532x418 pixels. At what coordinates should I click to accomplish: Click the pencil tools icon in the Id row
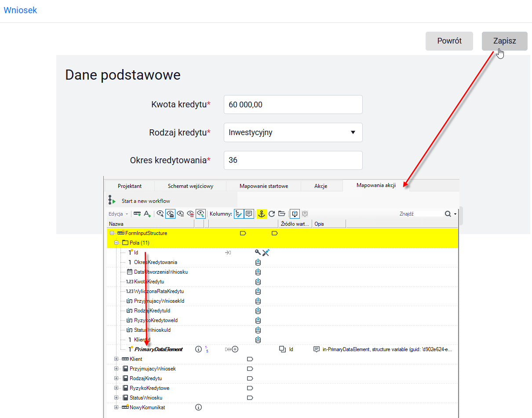[x=266, y=253]
